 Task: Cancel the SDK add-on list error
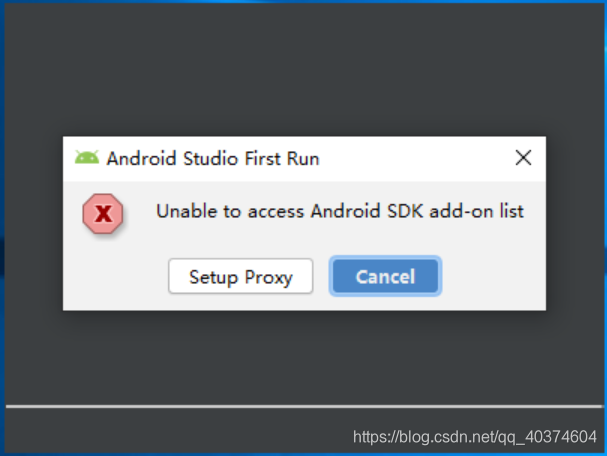[x=385, y=276]
